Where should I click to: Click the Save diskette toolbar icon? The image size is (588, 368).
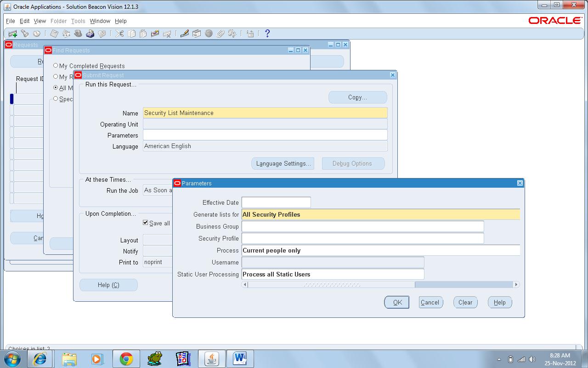[x=54, y=34]
